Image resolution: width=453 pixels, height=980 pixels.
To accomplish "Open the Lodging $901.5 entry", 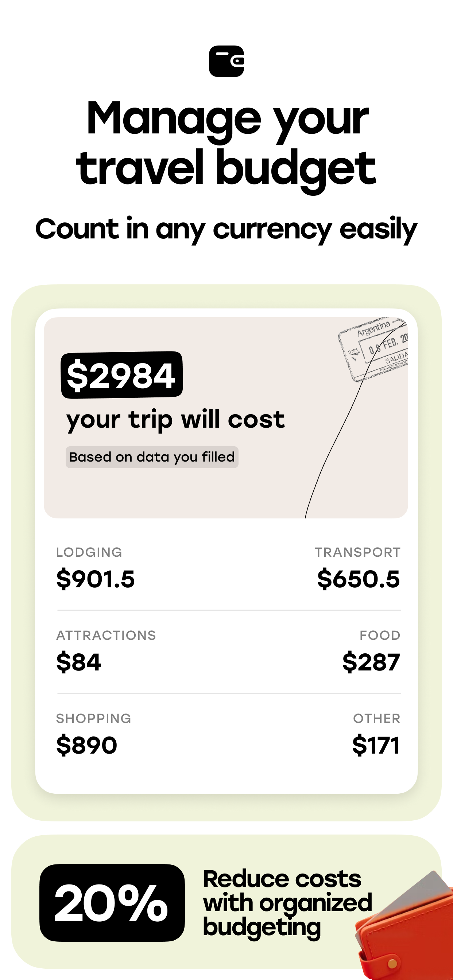I will [x=95, y=568].
